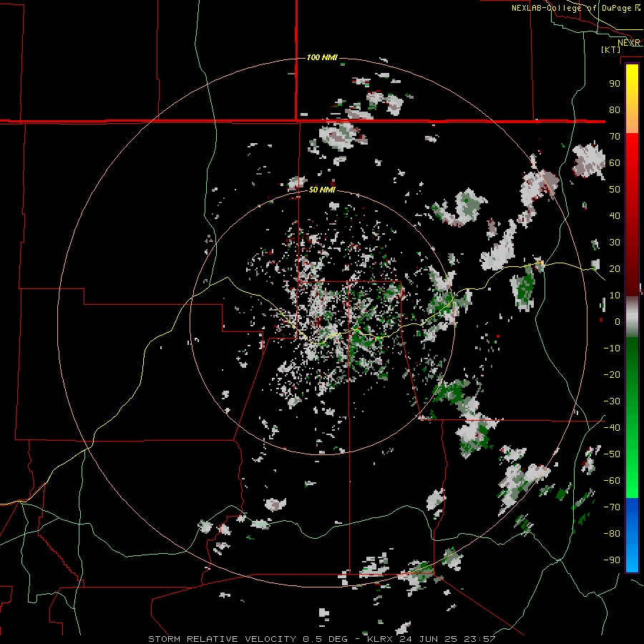Select the -80 value on the velocity scale
Viewport: 644px width, 644px height.
tap(612, 534)
